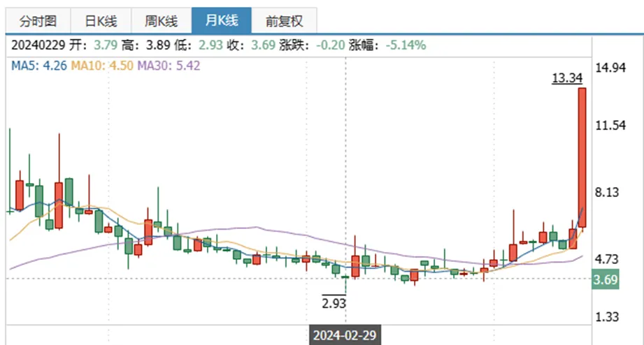
Task: Click the 涨幅 -5.14% value
Action: (x=406, y=45)
